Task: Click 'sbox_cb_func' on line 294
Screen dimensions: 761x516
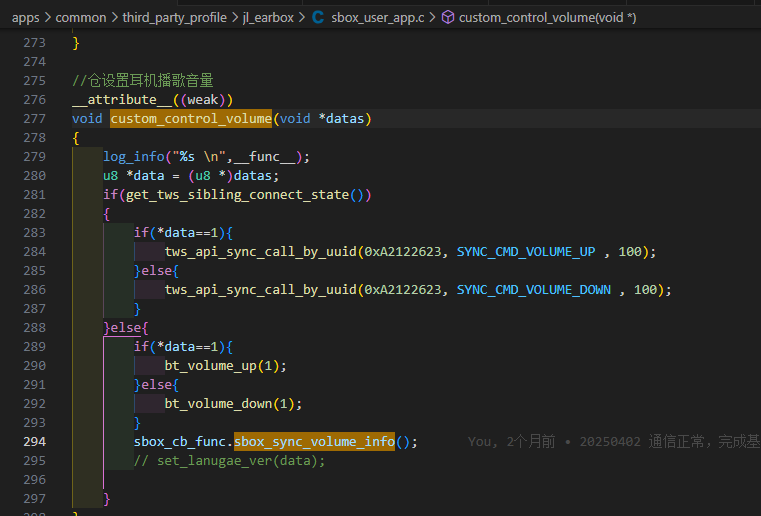Action: click(x=180, y=442)
